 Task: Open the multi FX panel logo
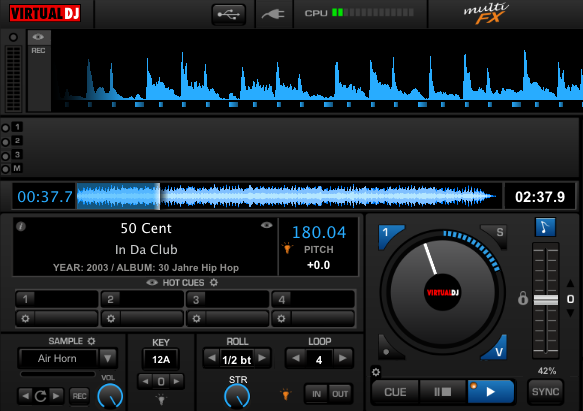click(486, 13)
